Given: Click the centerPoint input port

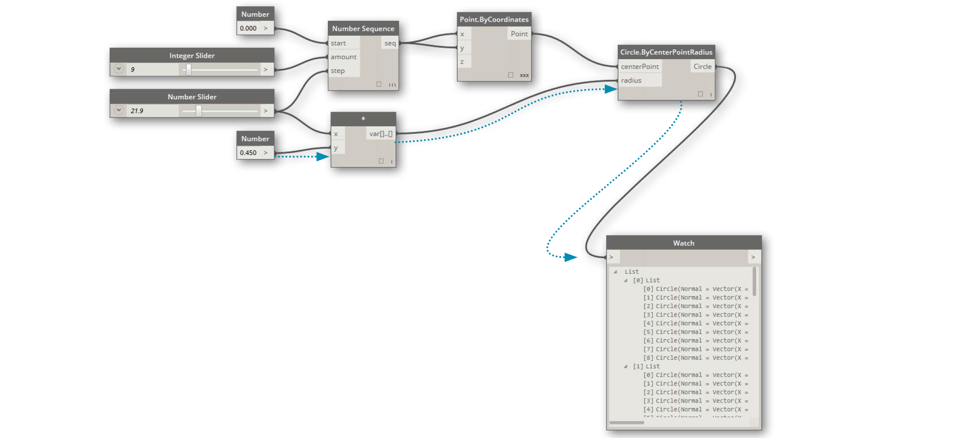Looking at the screenshot, I should point(639,66).
